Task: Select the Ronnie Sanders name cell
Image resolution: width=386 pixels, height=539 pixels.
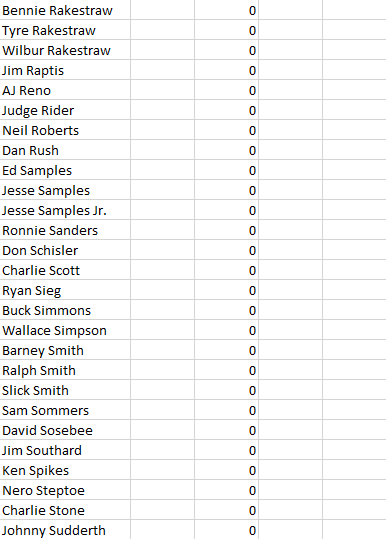Action: pyautogui.click(x=65, y=230)
